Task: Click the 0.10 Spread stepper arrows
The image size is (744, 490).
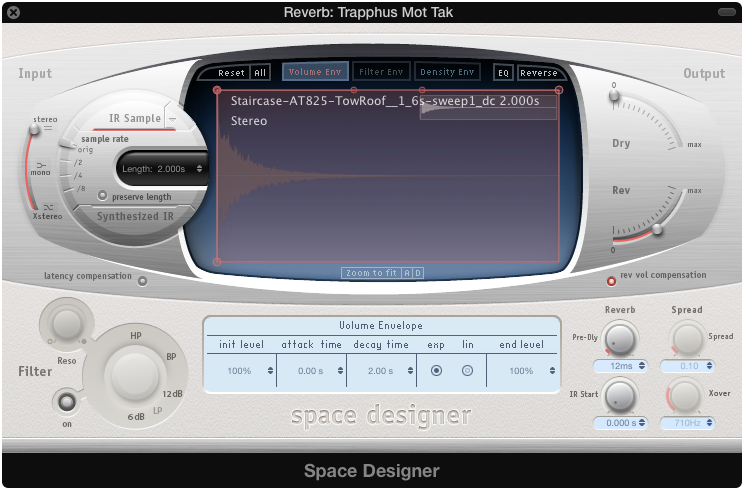Action: 709,366
